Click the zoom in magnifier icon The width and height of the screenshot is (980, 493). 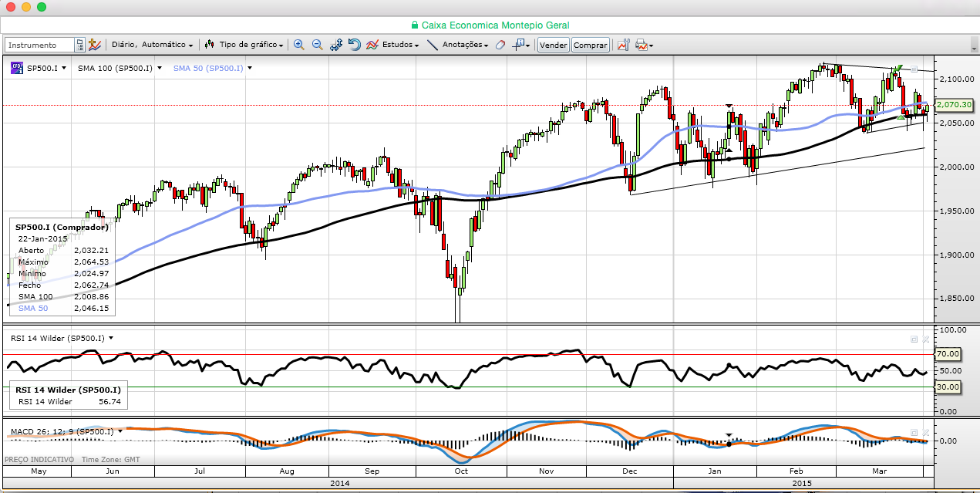tap(298, 45)
